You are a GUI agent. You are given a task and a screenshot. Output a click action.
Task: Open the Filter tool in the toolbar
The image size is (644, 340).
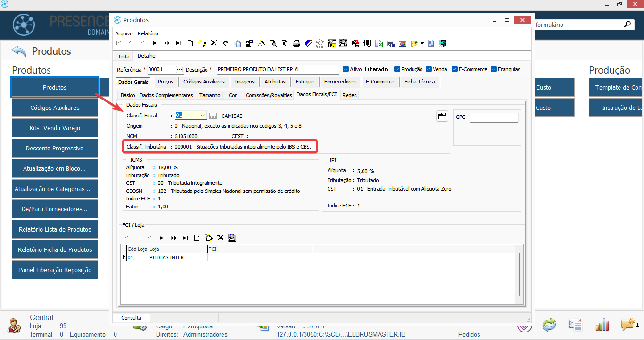click(331, 43)
